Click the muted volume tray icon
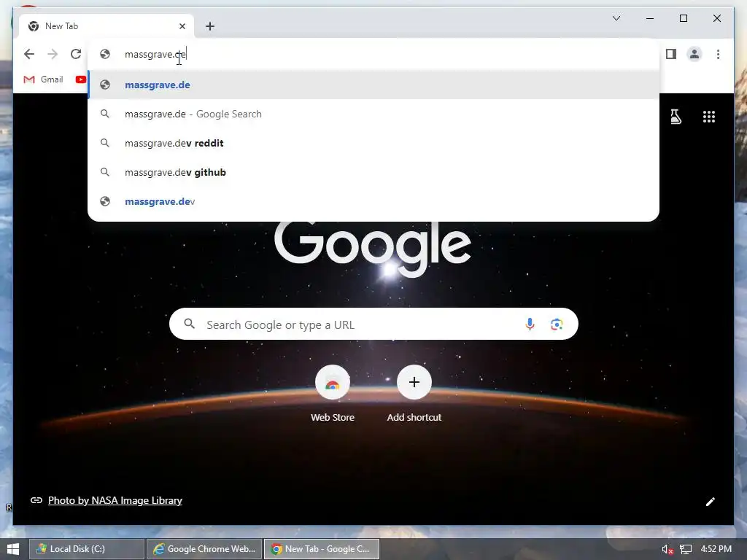The image size is (747, 560). tap(667, 550)
